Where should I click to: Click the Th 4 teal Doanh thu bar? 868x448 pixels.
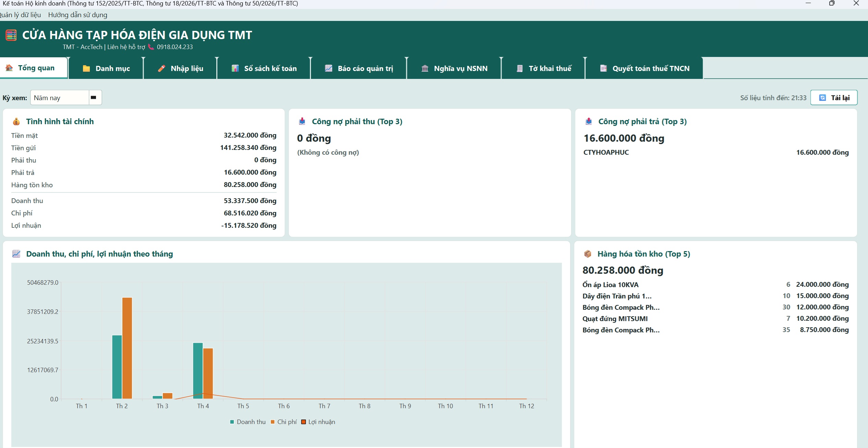click(x=198, y=371)
